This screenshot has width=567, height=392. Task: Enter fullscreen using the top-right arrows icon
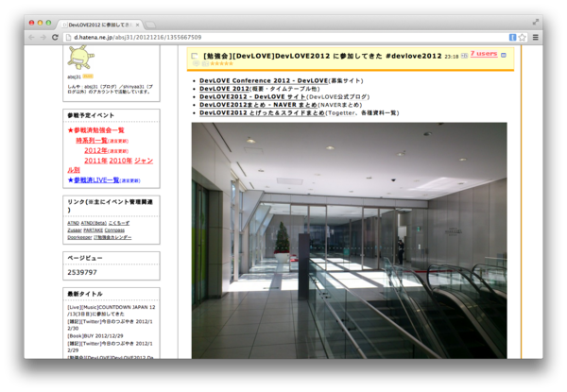536,23
